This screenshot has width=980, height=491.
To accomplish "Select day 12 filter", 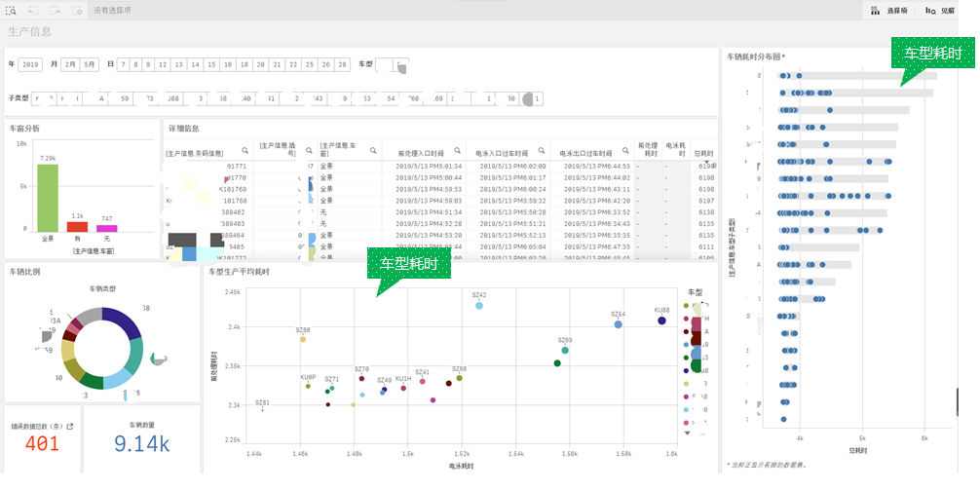I will point(163,64).
